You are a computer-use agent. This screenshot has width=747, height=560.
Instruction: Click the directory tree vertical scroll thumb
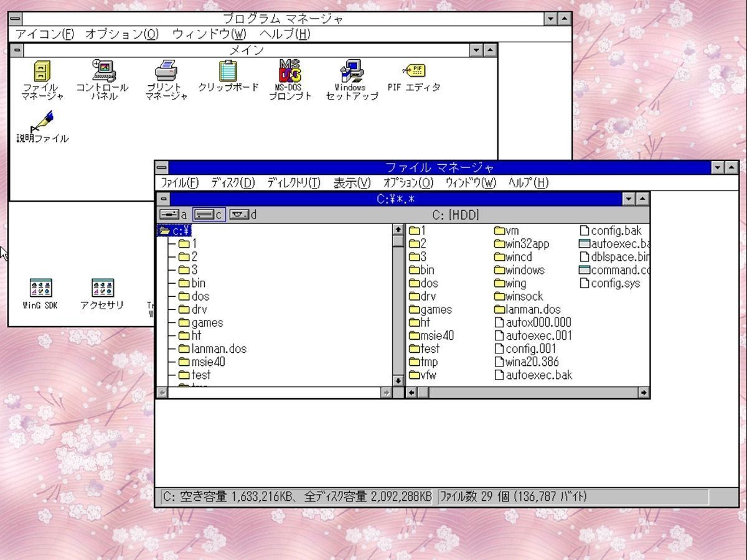click(x=398, y=241)
